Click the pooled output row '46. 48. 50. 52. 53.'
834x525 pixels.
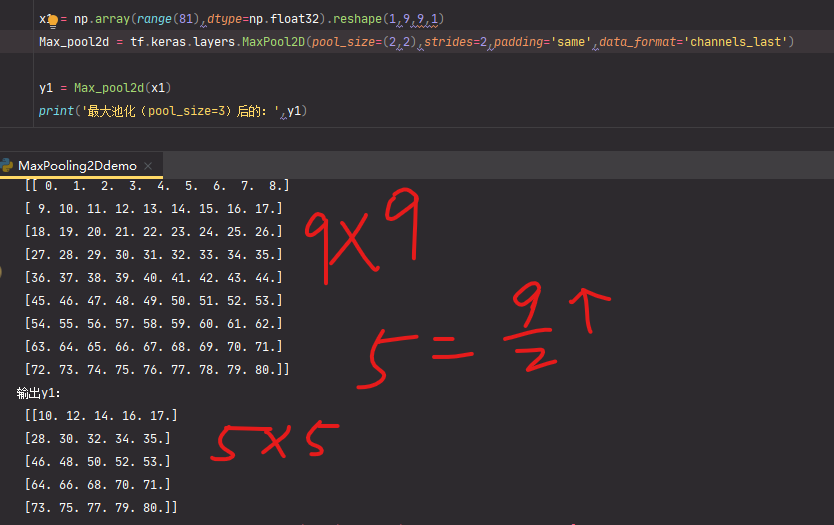coord(97,461)
